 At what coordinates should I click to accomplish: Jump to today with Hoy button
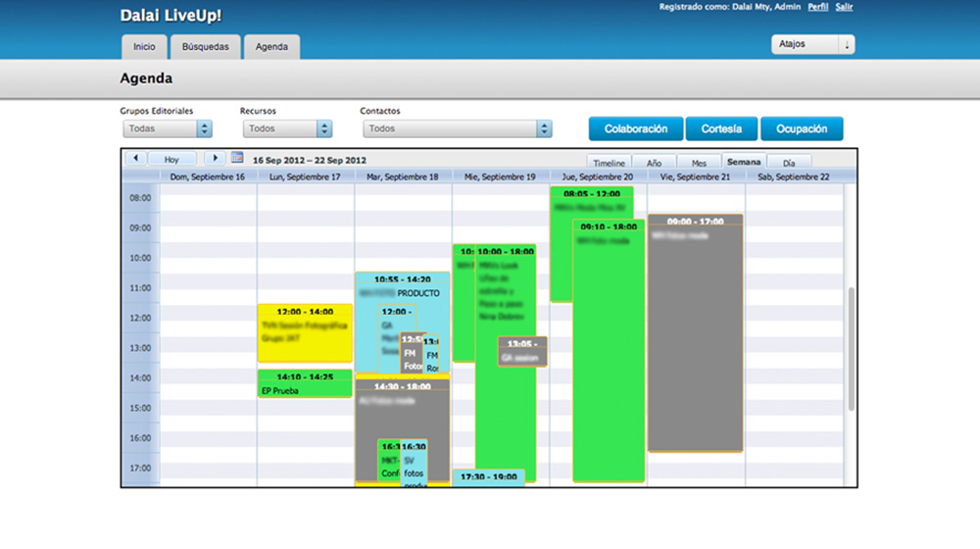(x=172, y=159)
